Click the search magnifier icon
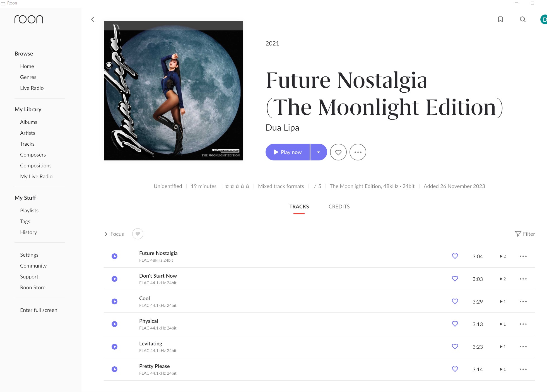 coord(523,19)
